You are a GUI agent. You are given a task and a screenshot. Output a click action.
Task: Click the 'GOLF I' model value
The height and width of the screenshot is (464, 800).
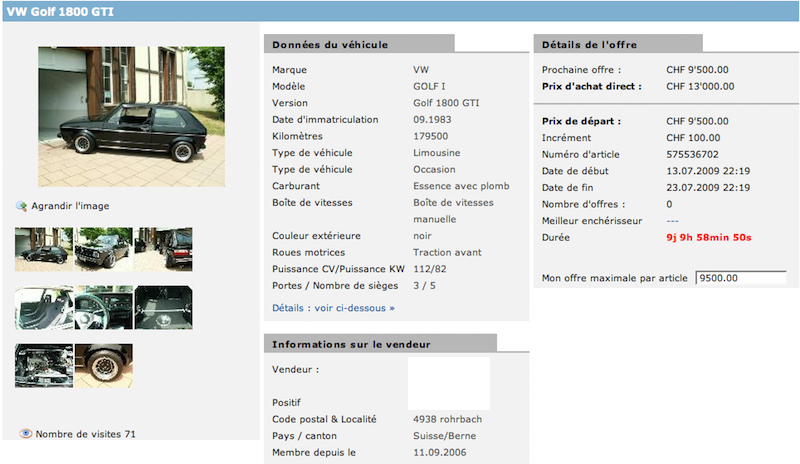click(x=429, y=86)
